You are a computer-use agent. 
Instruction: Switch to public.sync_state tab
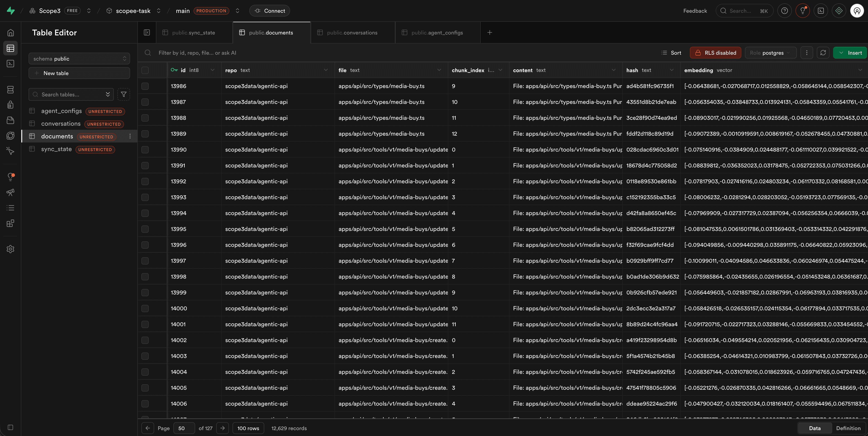194,32
